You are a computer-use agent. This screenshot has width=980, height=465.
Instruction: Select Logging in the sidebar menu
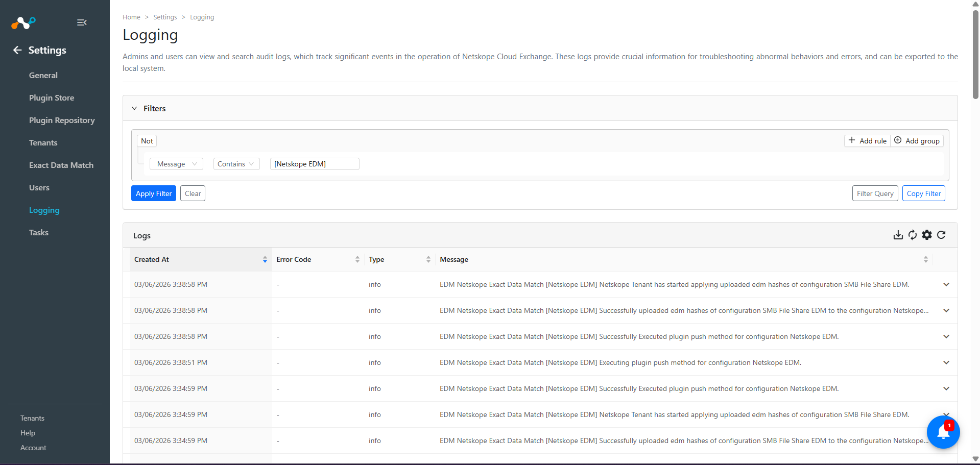click(x=44, y=210)
